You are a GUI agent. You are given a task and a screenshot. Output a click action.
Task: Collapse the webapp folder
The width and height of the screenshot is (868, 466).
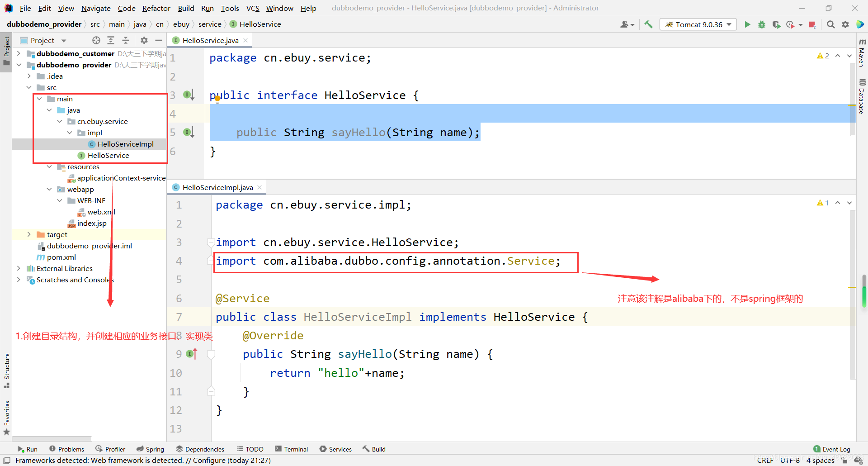(x=49, y=189)
